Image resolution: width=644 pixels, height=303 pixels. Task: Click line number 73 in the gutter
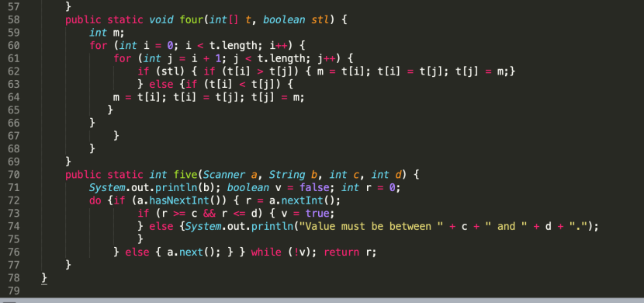(13, 214)
